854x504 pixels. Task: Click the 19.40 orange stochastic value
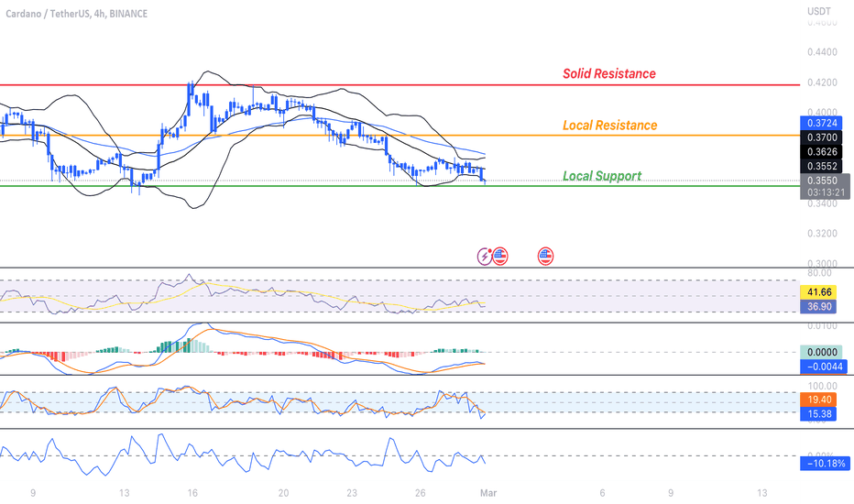(x=818, y=400)
